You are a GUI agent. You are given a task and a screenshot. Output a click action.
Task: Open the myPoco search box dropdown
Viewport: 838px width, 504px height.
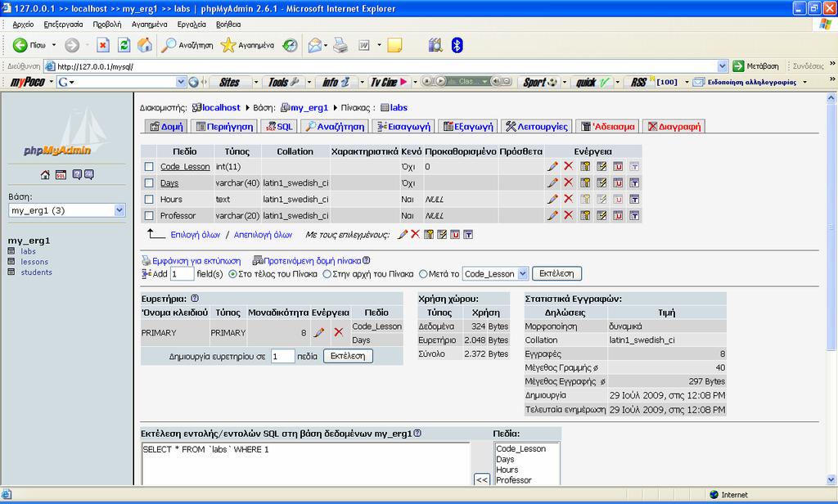(181, 82)
